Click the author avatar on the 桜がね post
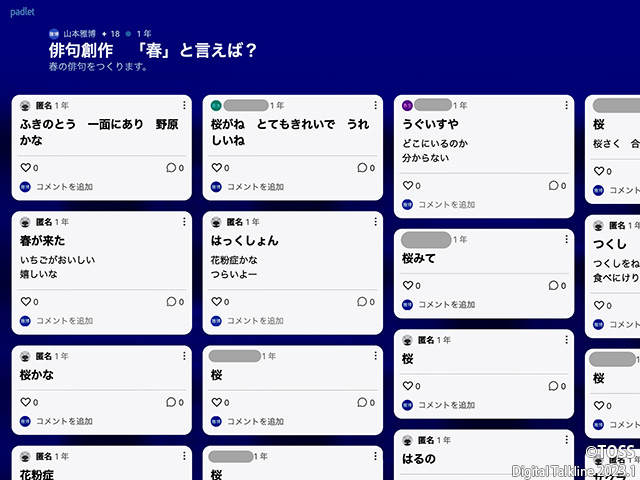 point(216,105)
